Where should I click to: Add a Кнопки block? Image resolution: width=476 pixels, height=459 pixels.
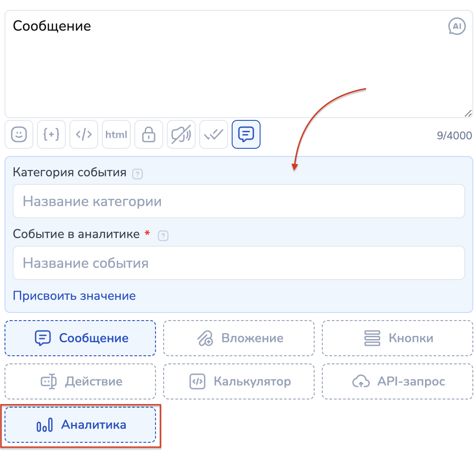tap(398, 338)
